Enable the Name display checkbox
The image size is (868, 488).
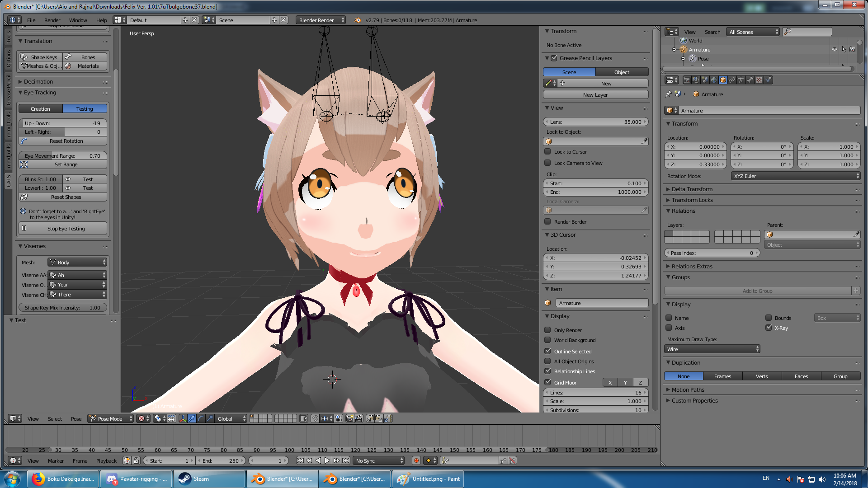click(669, 318)
